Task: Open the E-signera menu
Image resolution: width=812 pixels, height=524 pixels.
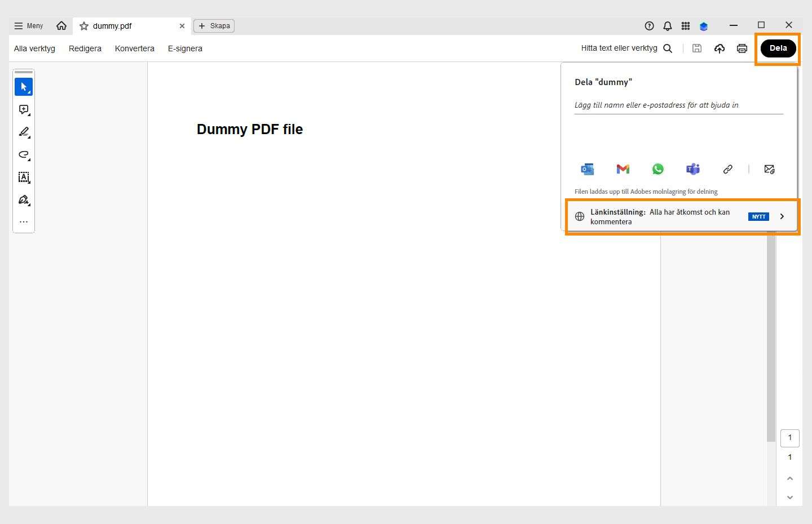Action: [x=185, y=48]
